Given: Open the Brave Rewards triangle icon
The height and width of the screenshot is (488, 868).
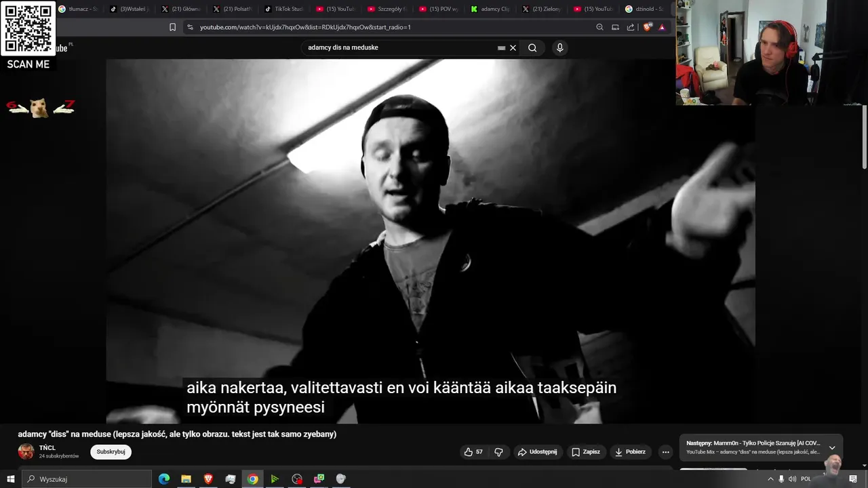Looking at the screenshot, I should point(662,27).
